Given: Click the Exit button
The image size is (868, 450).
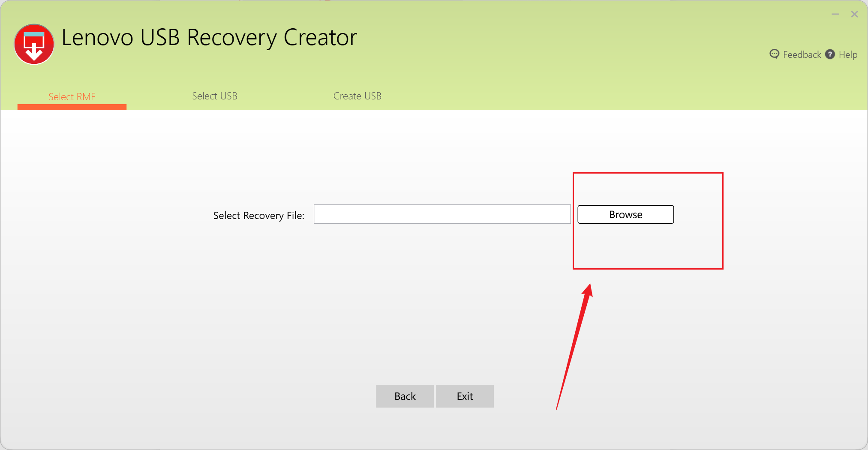Looking at the screenshot, I should pos(465,396).
